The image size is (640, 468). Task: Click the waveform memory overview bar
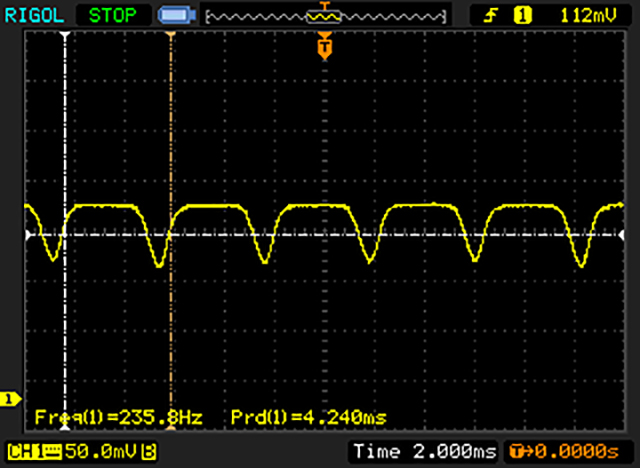(325, 17)
